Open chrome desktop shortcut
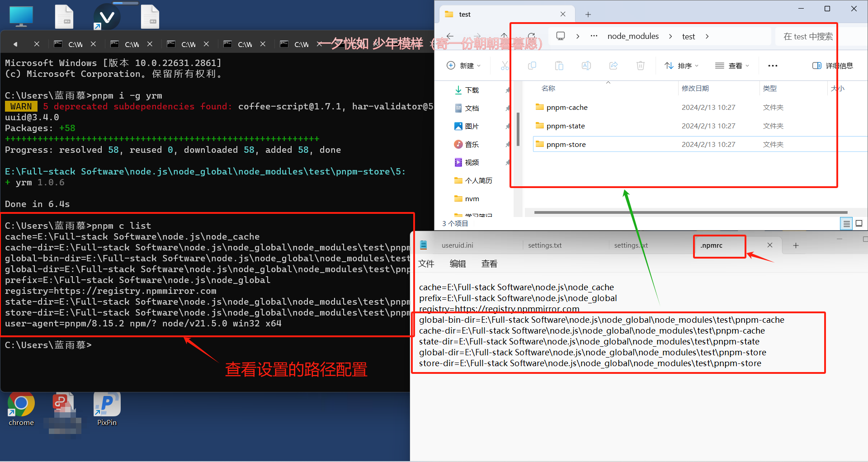 pyautogui.click(x=21, y=409)
